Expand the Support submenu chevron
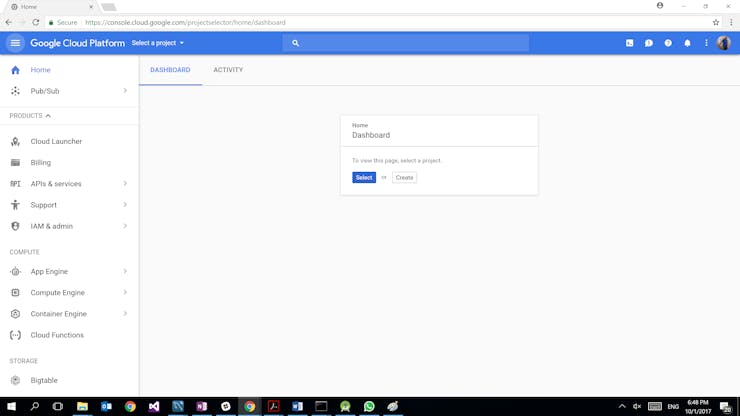740x416 pixels. click(125, 205)
